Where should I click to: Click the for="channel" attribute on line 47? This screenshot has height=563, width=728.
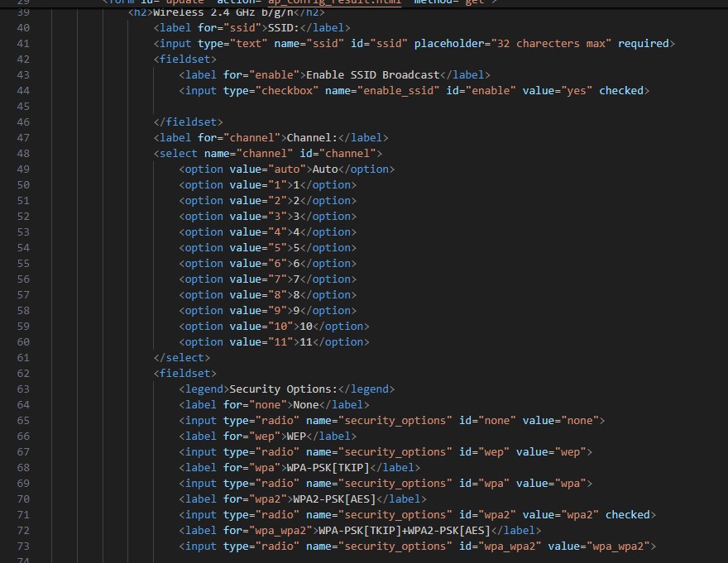pos(239,138)
